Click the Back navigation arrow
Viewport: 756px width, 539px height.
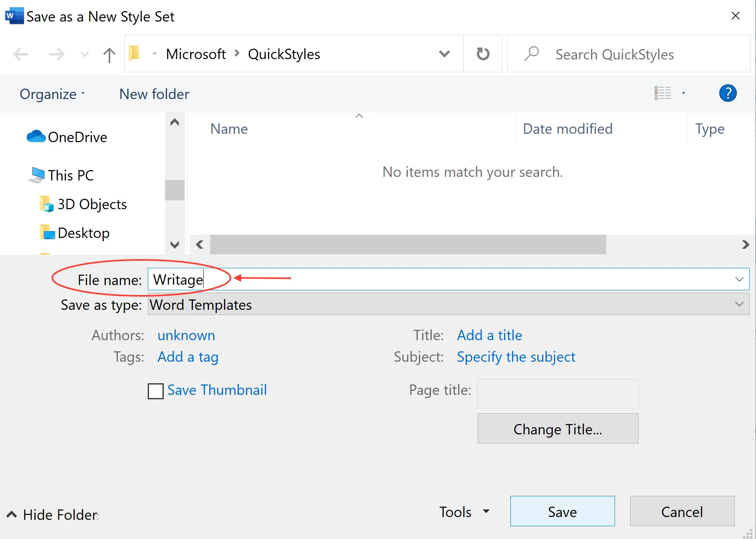(x=21, y=54)
